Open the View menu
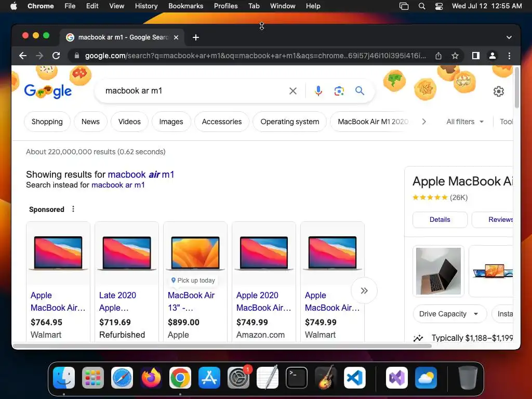532x399 pixels. (116, 6)
